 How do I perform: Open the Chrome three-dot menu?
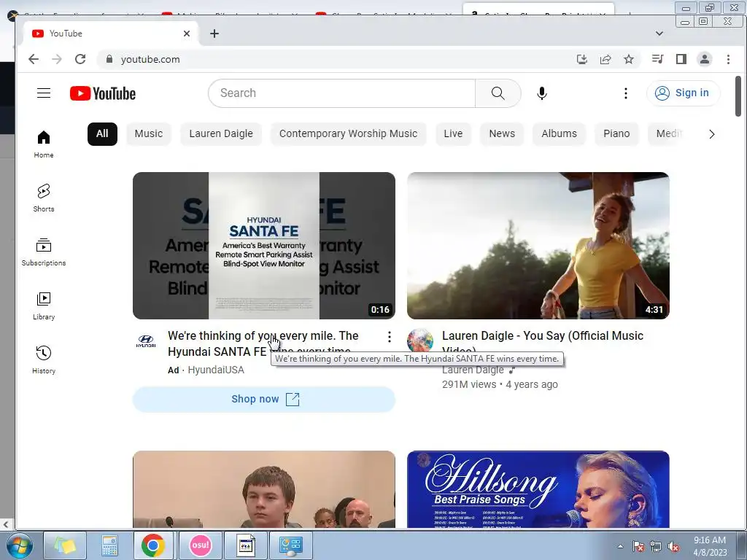pyautogui.click(x=728, y=59)
